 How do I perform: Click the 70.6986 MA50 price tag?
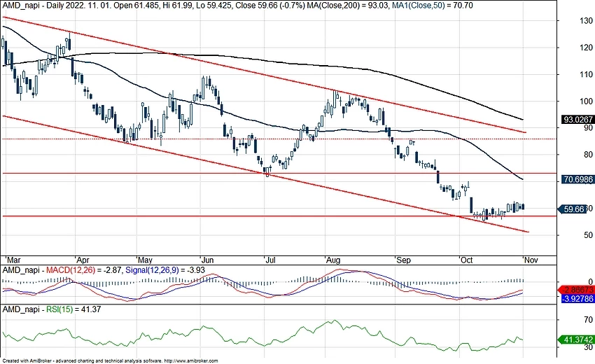click(x=577, y=179)
